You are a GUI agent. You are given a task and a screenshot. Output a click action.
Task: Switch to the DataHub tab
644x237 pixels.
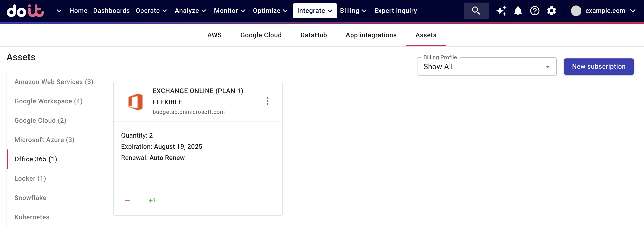(x=313, y=35)
